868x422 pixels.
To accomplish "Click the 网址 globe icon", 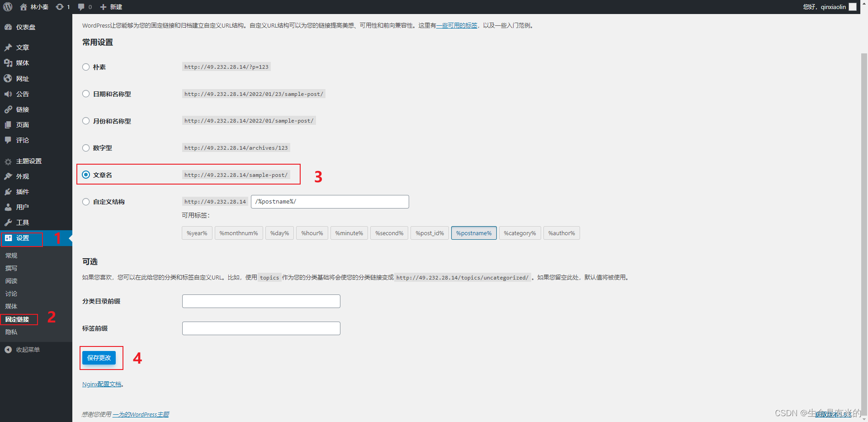I will (x=8, y=79).
